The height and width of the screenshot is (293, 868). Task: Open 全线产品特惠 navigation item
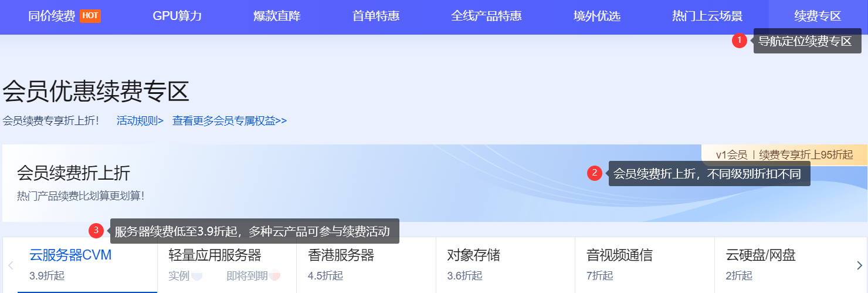point(486,16)
